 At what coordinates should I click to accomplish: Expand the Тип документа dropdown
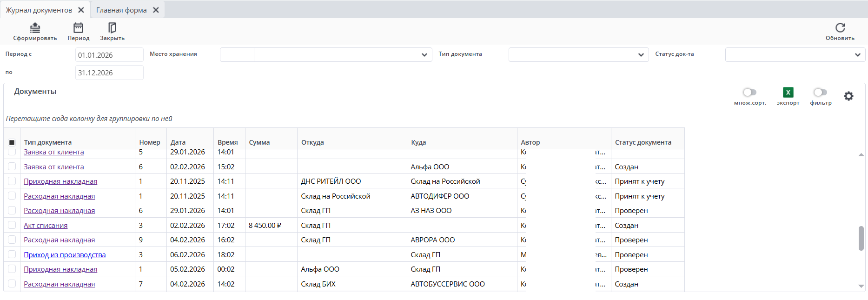coord(641,55)
